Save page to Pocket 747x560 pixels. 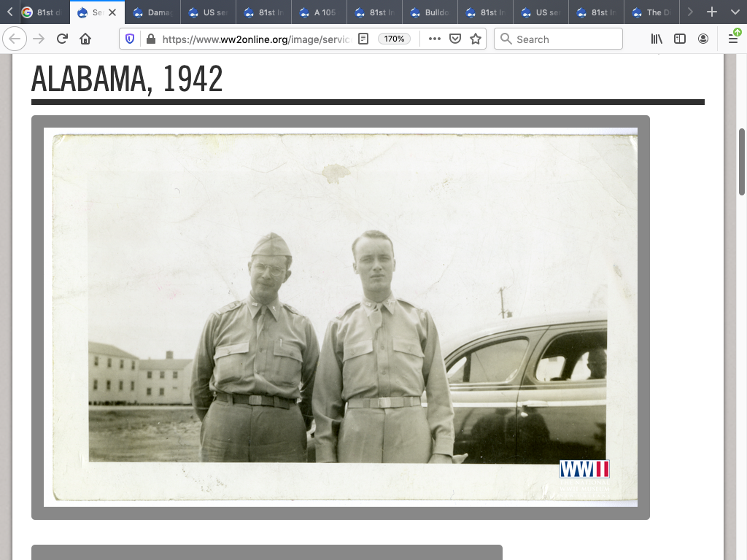click(455, 39)
